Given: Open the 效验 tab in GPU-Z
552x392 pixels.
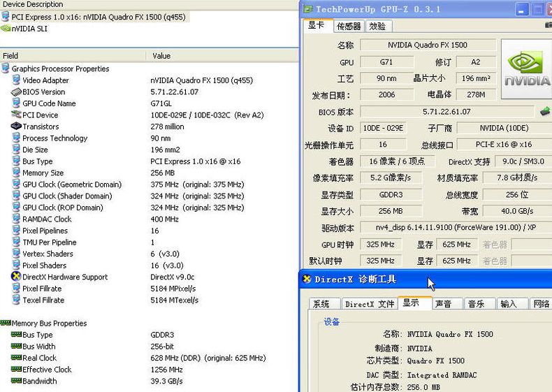Looking at the screenshot, I should pyautogui.click(x=377, y=26).
